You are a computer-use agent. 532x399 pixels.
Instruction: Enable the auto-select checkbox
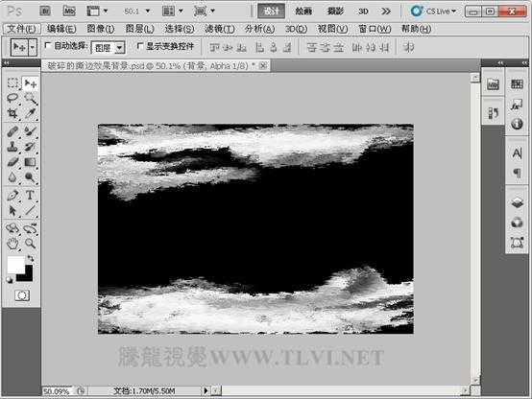48,45
